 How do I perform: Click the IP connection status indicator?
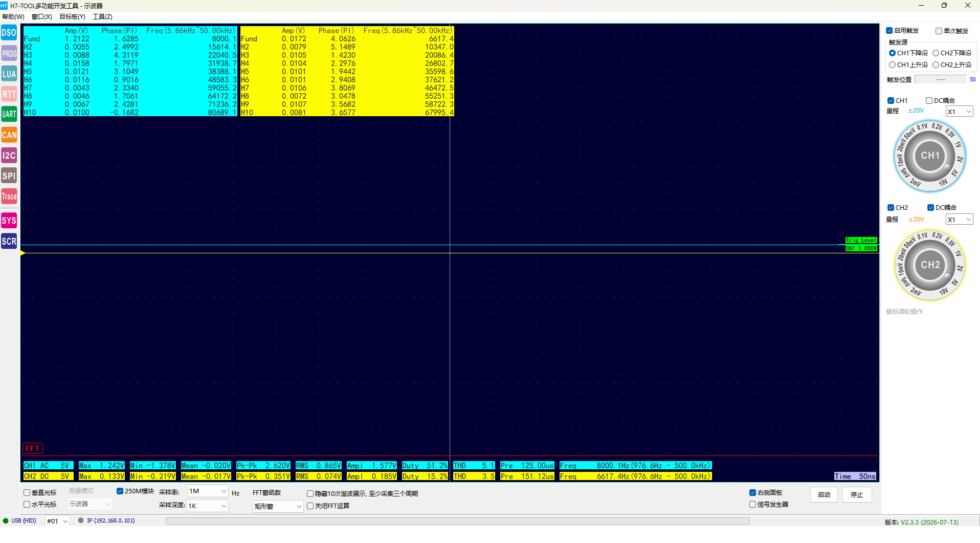(x=106, y=521)
